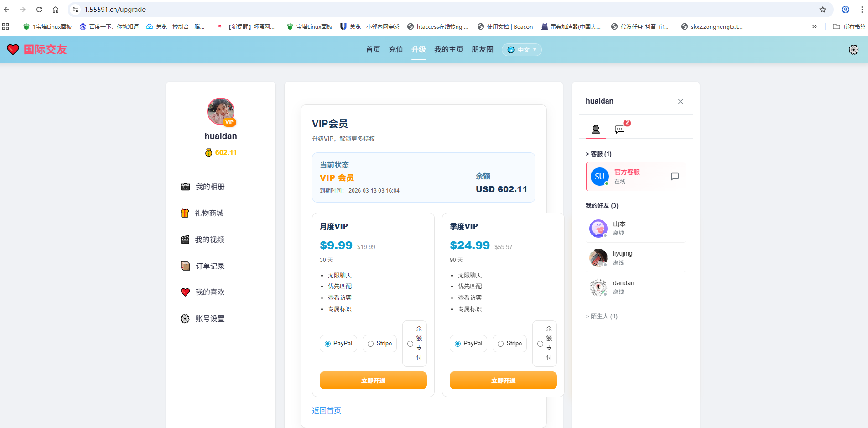Click the 返回首页 link
The image size is (868, 428).
326,411
